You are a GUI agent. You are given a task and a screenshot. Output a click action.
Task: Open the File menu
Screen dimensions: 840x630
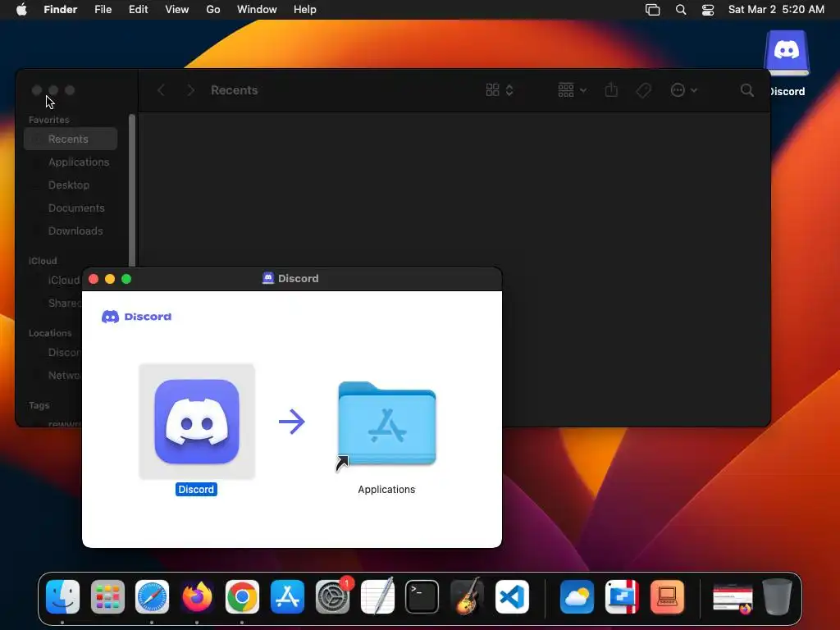coord(103,10)
